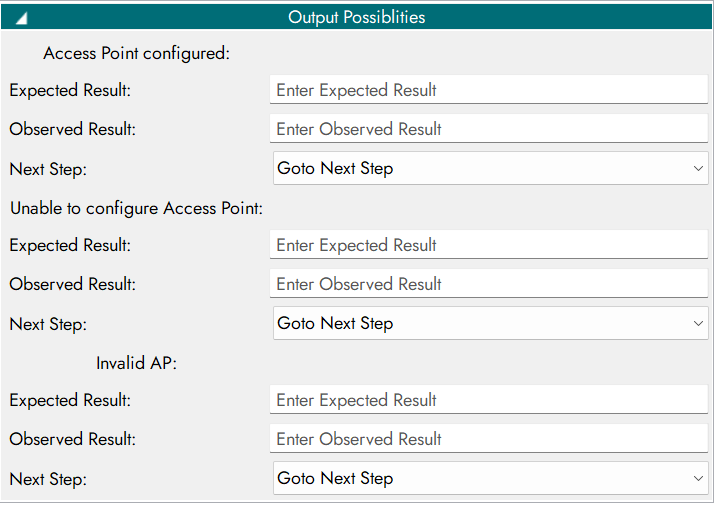Click 'Observed Result:' label in Access Point configured section
The width and height of the screenshot is (717, 513).
[x=72, y=129]
